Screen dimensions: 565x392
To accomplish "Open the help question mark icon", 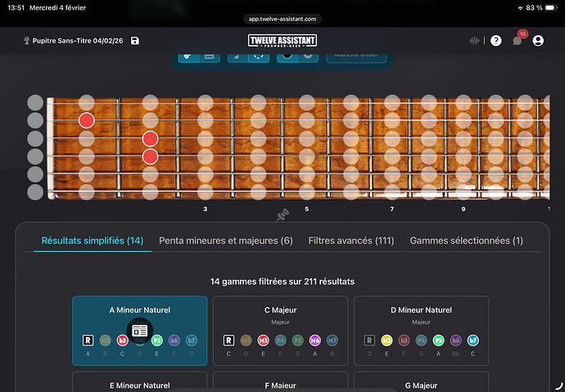I will click(x=495, y=41).
